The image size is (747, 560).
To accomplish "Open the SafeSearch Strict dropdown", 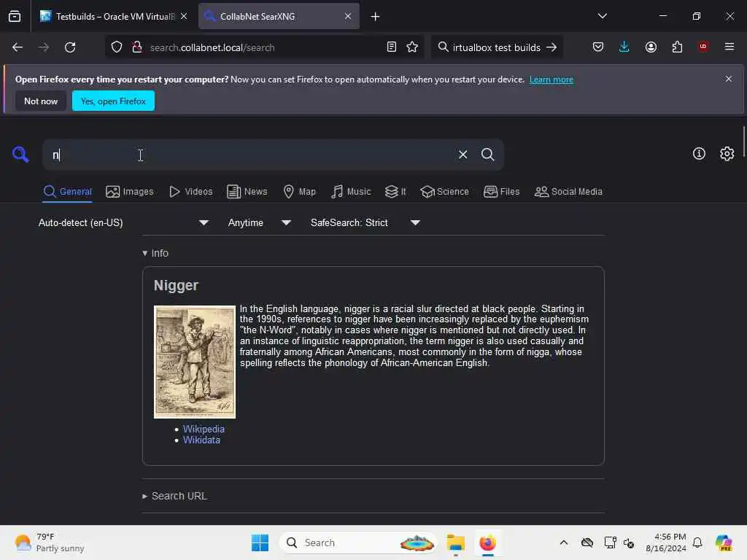I will coord(365,222).
